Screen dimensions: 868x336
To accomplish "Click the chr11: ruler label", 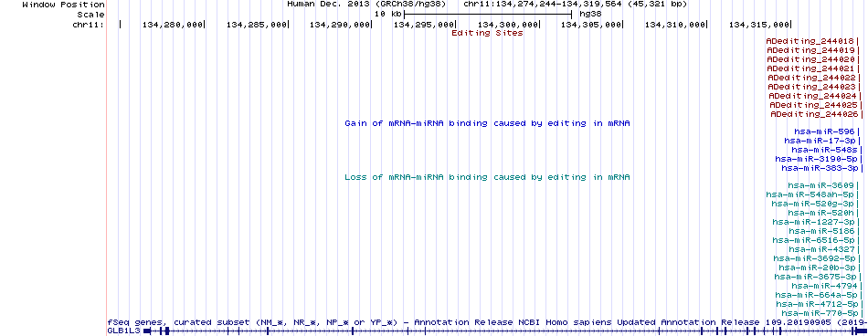I will [x=88, y=25].
